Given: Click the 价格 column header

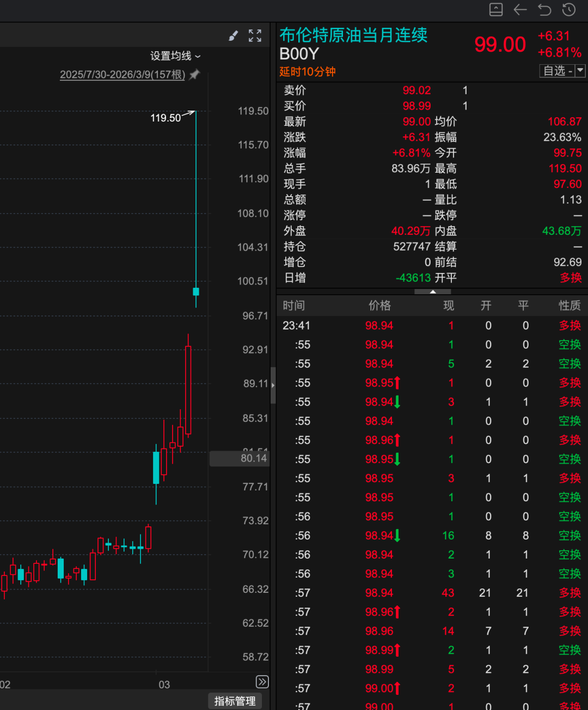Looking at the screenshot, I should [379, 306].
